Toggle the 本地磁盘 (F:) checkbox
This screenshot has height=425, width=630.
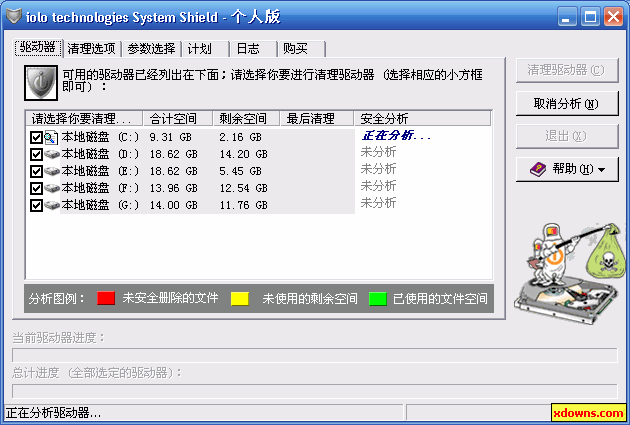[x=36, y=188]
